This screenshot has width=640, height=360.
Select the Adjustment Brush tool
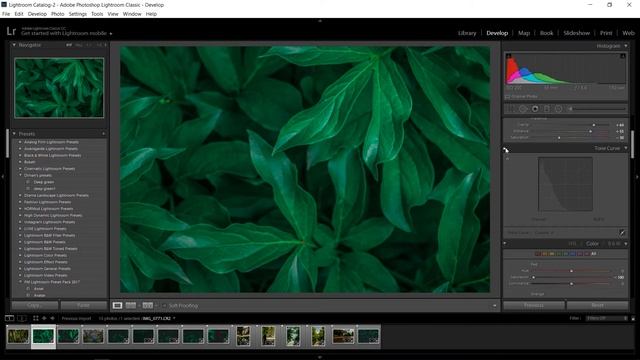pyautogui.click(x=597, y=109)
